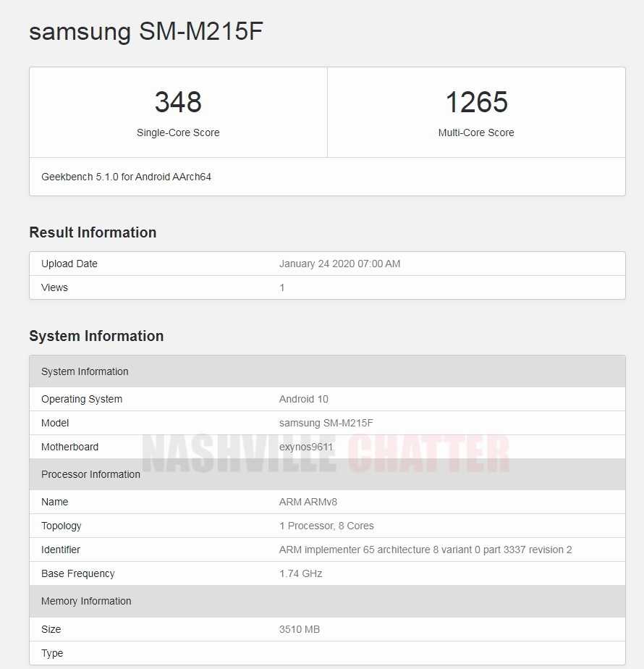
Task: Click the ARM implementer identifier value
Action: pos(425,550)
